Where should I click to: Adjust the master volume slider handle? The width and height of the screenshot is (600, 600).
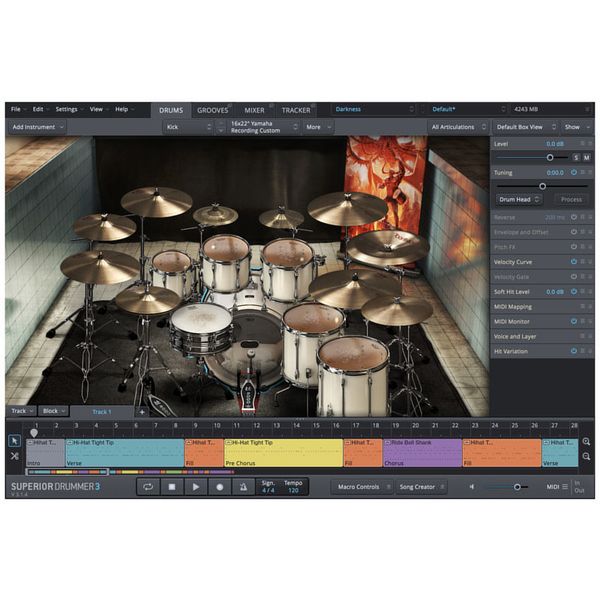(x=517, y=487)
